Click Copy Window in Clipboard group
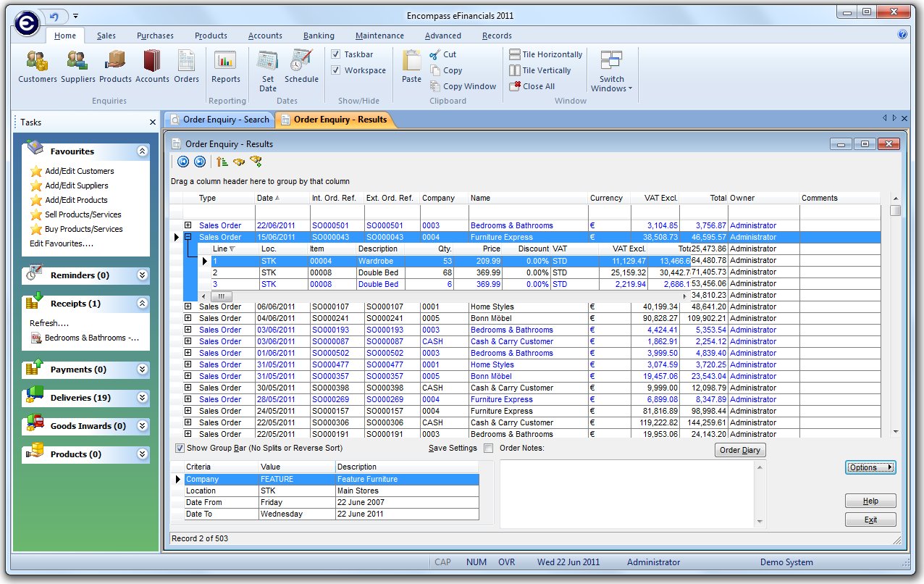 click(463, 86)
